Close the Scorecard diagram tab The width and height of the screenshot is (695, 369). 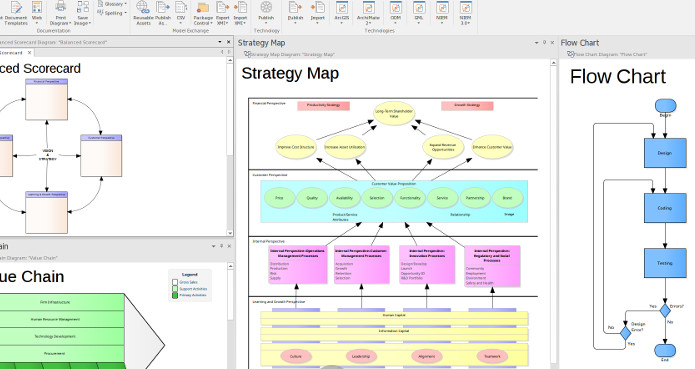(x=29, y=52)
